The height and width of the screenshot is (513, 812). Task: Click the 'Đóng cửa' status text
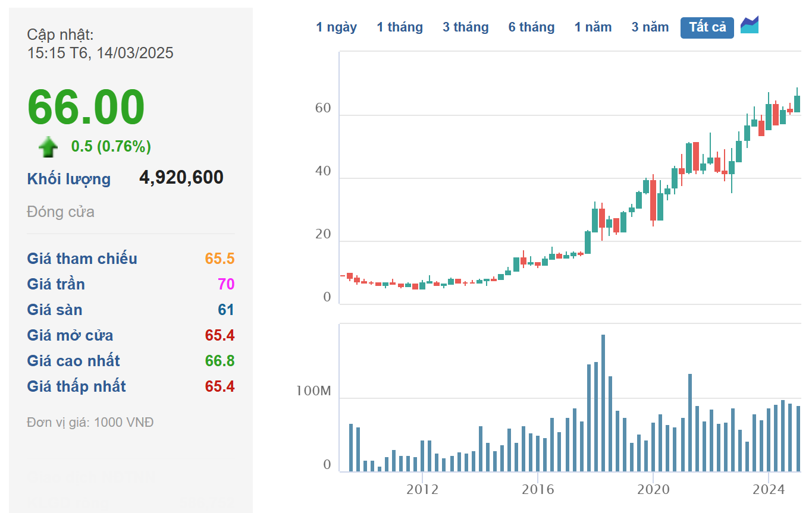tap(61, 212)
